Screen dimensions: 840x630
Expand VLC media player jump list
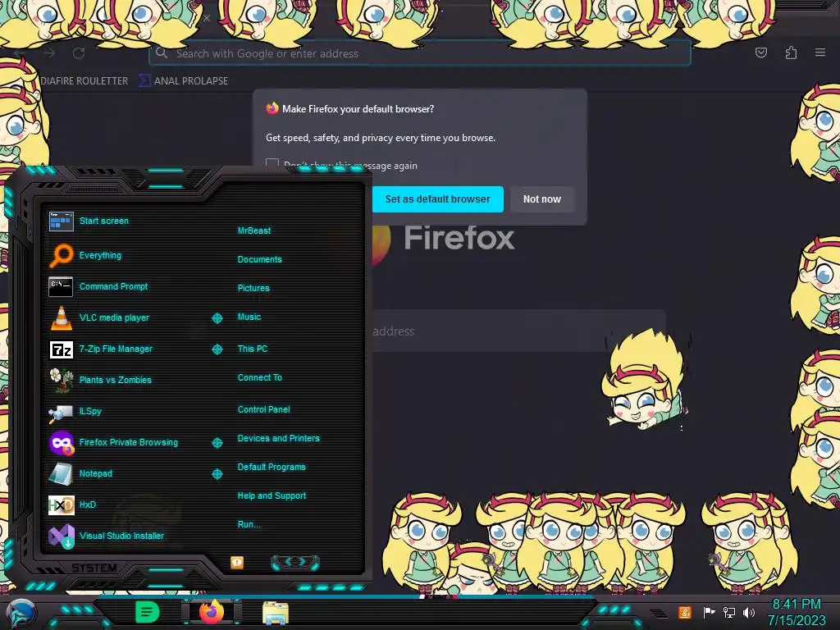[x=217, y=318]
